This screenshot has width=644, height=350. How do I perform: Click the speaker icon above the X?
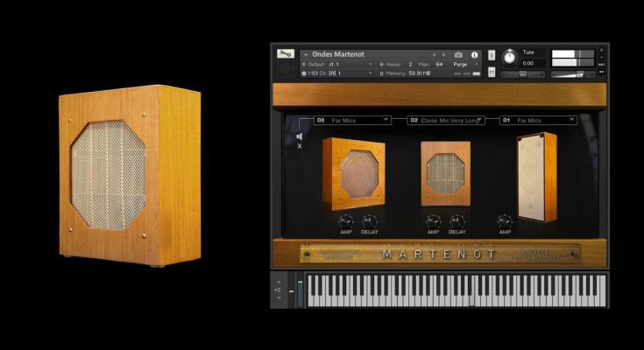coord(300,136)
